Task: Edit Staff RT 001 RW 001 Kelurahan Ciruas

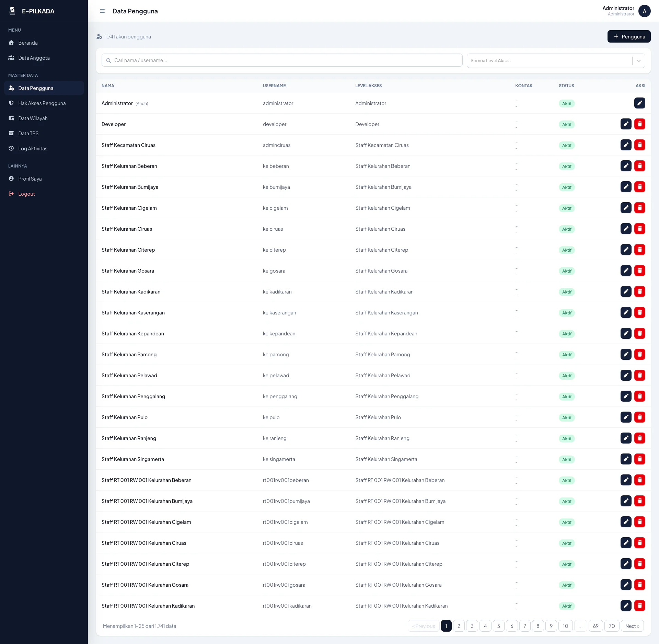Action: pos(626,543)
